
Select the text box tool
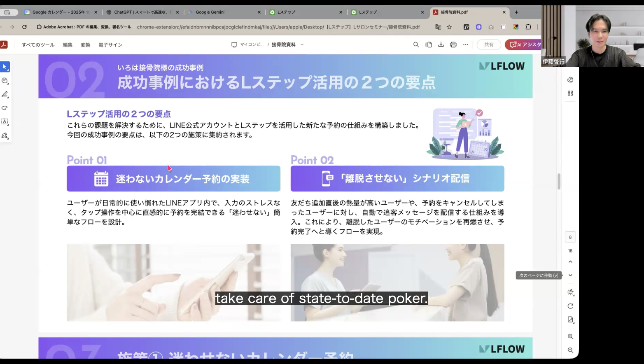click(x=5, y=122)
